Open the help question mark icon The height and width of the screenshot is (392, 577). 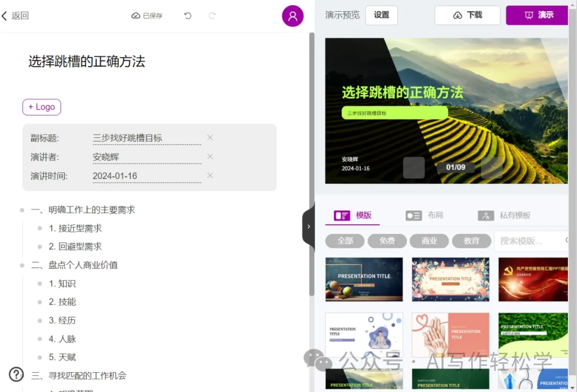[x=16, y=374]
